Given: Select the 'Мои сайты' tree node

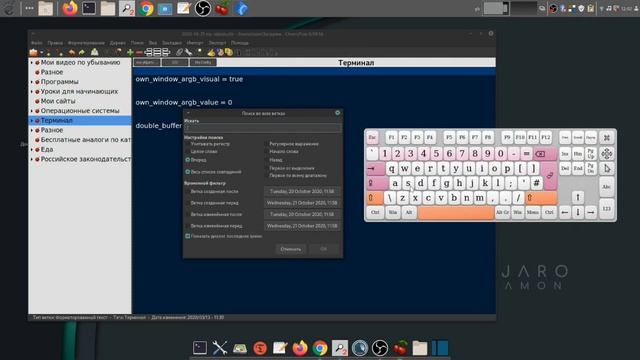Looking at the screenshot, I should tap(58, 101).
